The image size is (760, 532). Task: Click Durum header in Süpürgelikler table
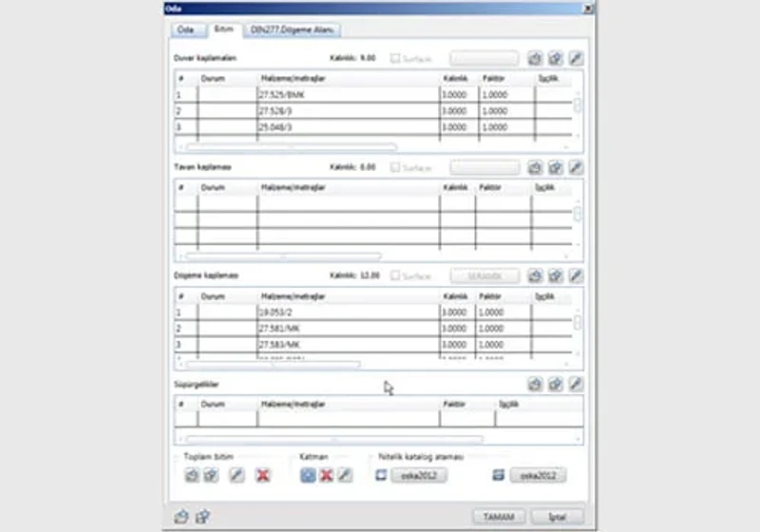213,404
